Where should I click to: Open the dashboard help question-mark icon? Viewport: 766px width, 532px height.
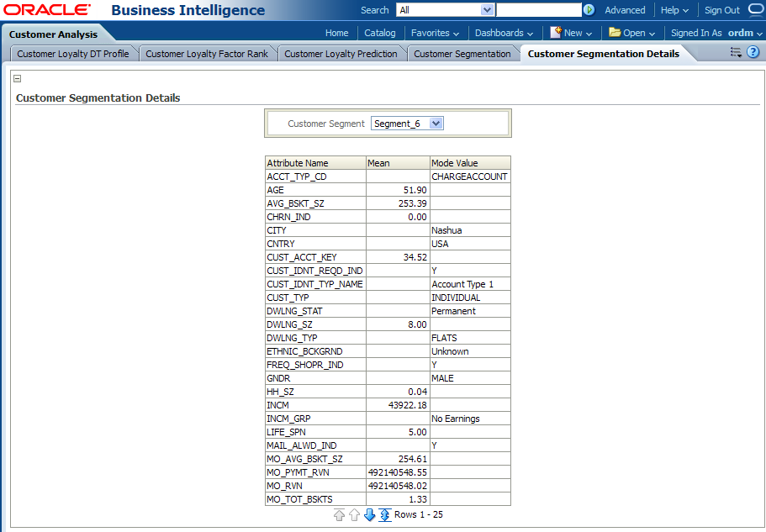click(753, 52)
